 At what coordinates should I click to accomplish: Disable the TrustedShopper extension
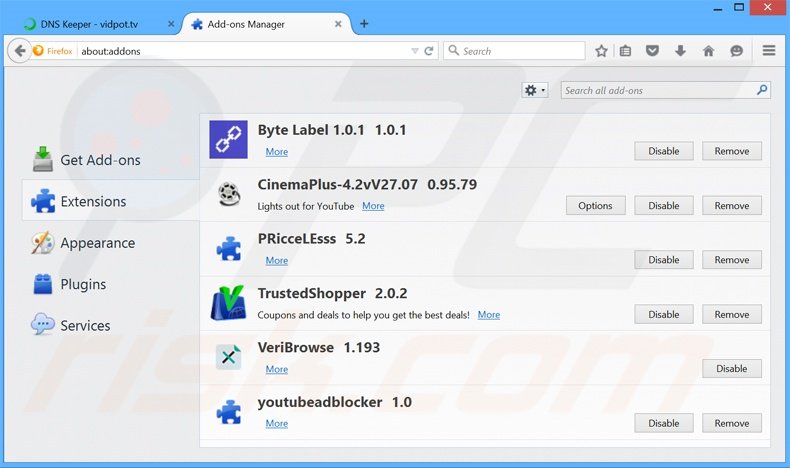click(664, 314)
